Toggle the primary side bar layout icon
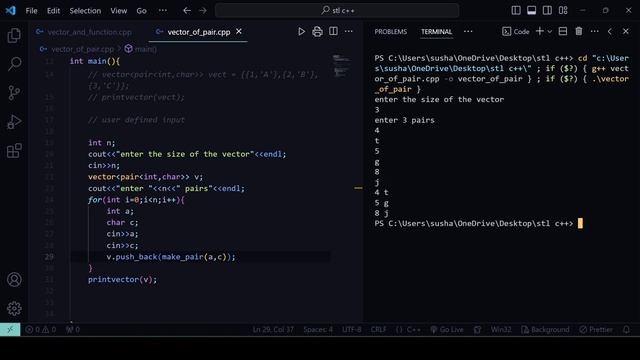This screenshot has width=640, height=360. coord(516,10)
